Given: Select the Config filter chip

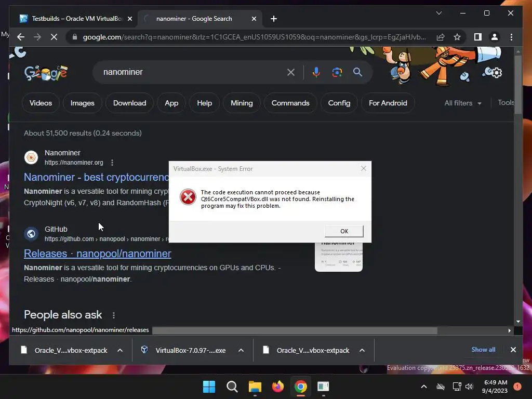Looking at the screenshot, I should tap(339, 103).
